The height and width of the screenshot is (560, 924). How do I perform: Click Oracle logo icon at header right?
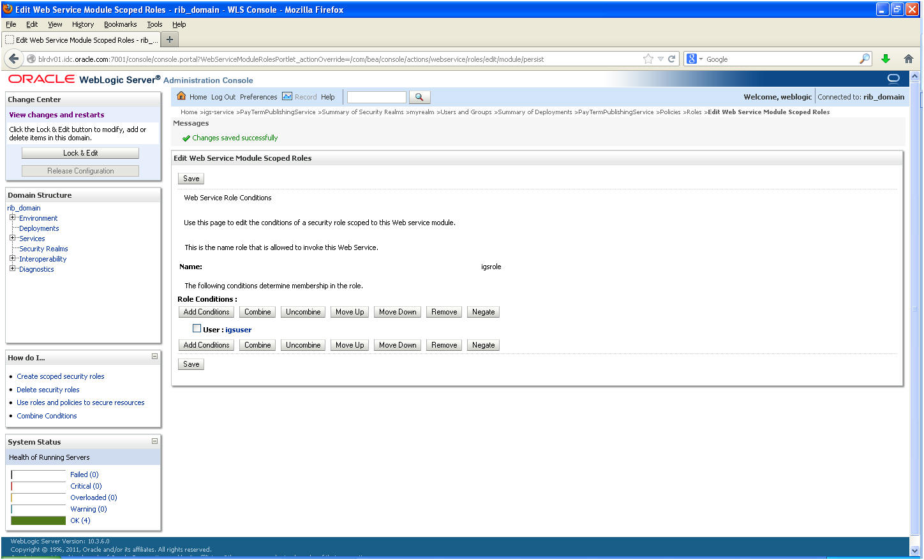(x=893, y=78)
